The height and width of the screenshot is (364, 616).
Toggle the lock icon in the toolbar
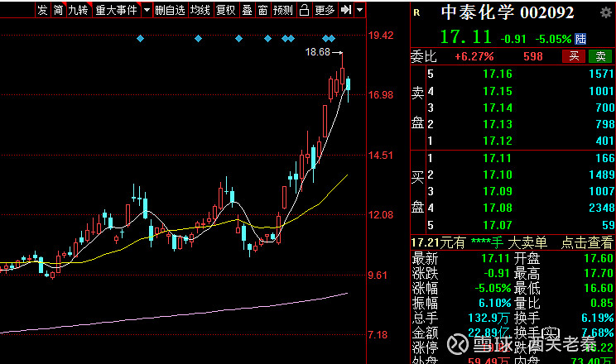(304, 10)
